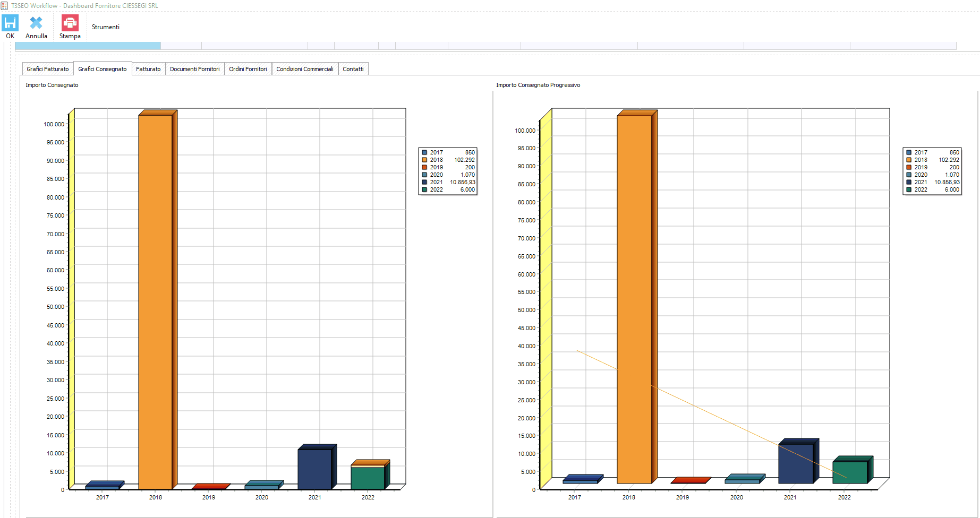Click the 2019 red legend swatch in the Importo Consegnato chart

[424, 167]
